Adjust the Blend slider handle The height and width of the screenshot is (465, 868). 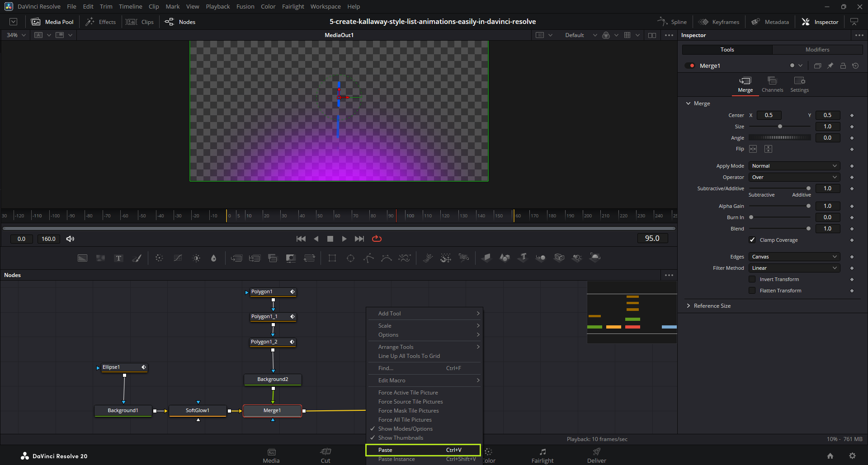coord(808,229)
